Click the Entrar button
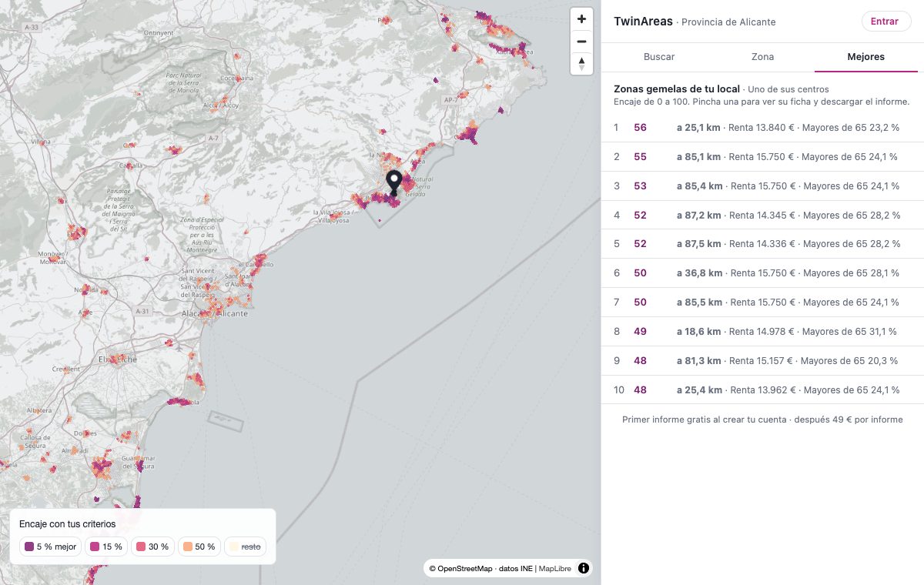 [x=885, y=22]
